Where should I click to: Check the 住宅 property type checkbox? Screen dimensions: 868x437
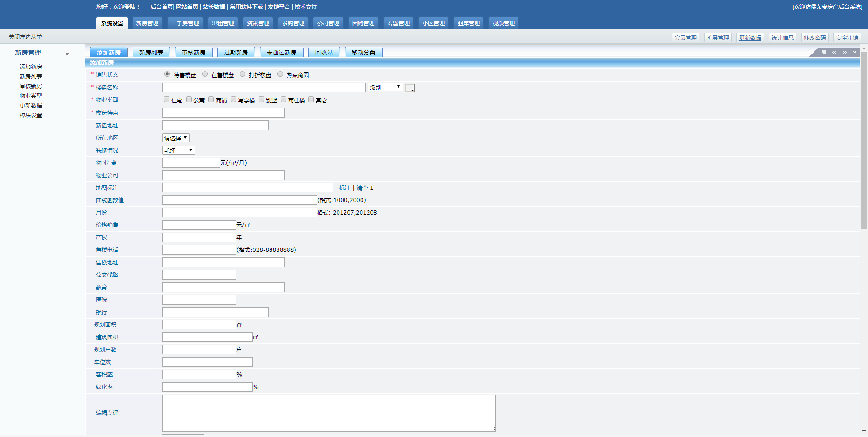coord(167,100)
